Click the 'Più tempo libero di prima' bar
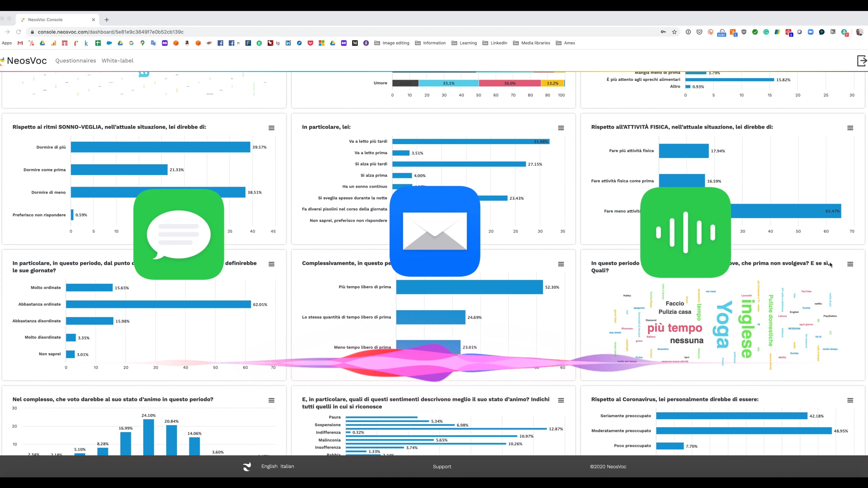The width and height of the screenshot is (868, 488). coord(469,287)
